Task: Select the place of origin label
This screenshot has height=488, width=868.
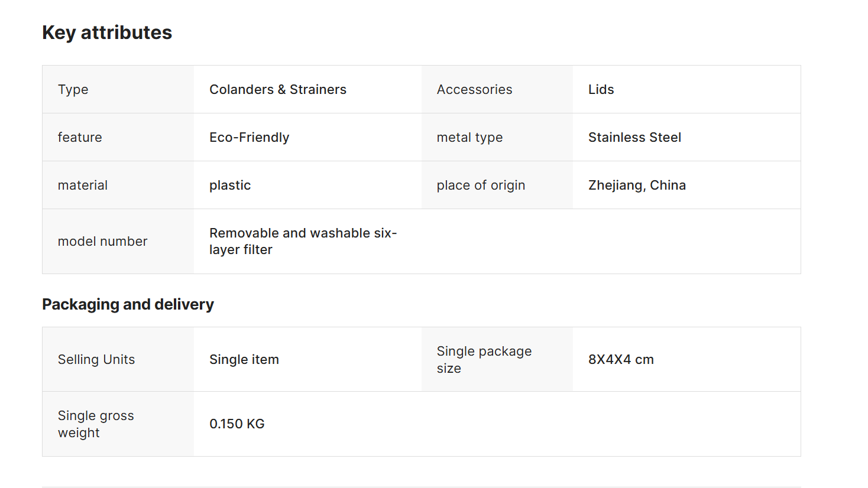Action: tap(481, 185)
